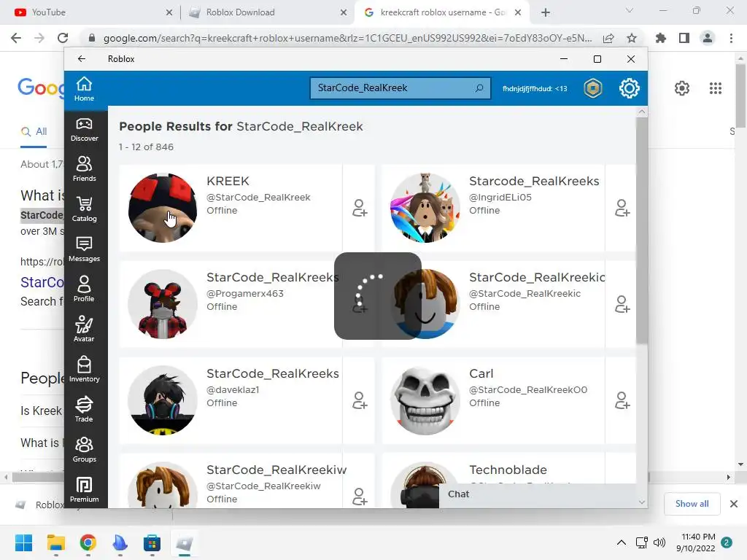Open Trade in the Roblox sidebar

click(84, 410)
